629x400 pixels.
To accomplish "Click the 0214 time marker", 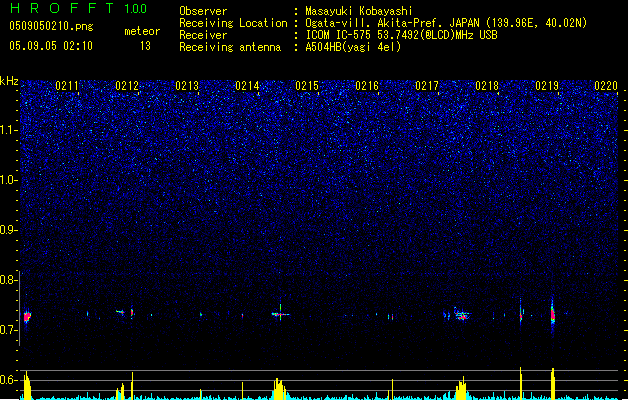I will [247, 86].
